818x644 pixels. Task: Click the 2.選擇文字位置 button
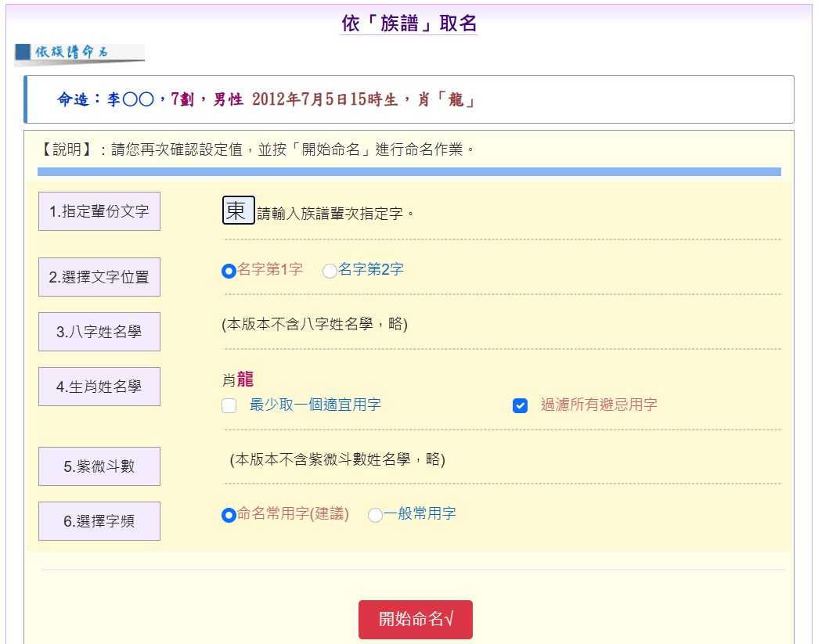[x=99, y=277]
